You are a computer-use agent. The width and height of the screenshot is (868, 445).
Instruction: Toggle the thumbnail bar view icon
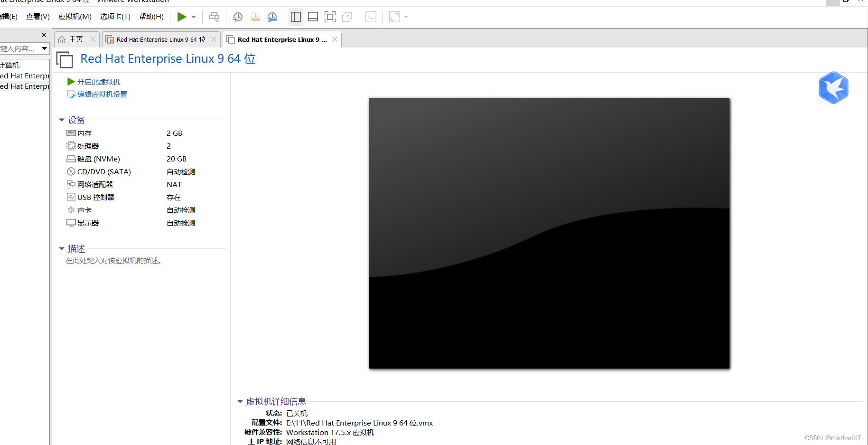313,17
